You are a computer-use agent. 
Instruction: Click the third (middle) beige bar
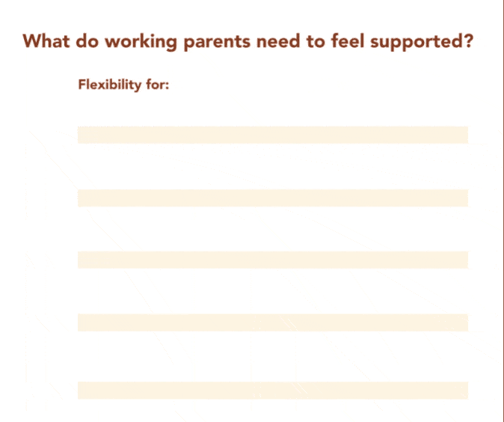pyautogui.click(x=272, y=260)
